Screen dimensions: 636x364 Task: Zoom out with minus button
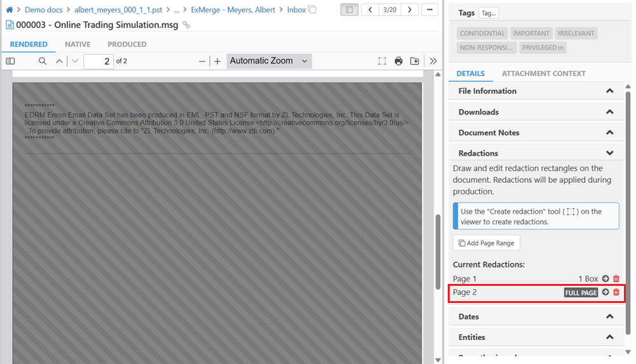pos(202,62)
